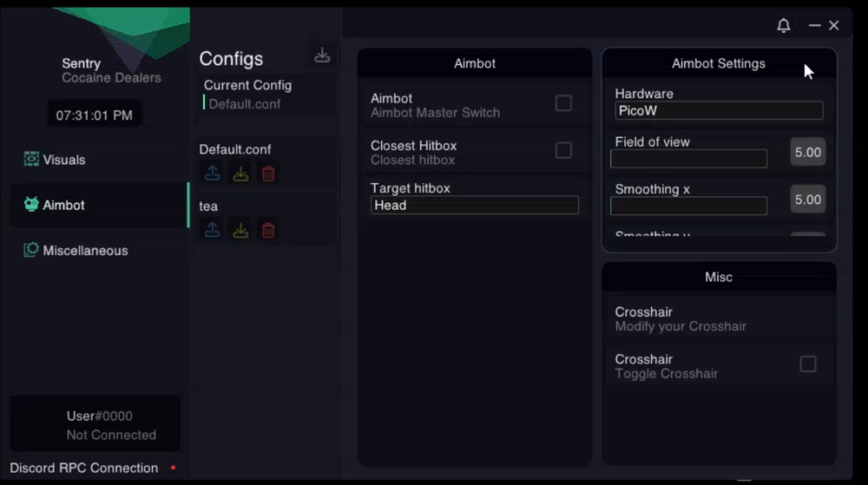Image resolution: width=868 pixels, height=485 pixels.
Task: Click the Miscellaneous icon in the sidebar
Action: point(31,250)
